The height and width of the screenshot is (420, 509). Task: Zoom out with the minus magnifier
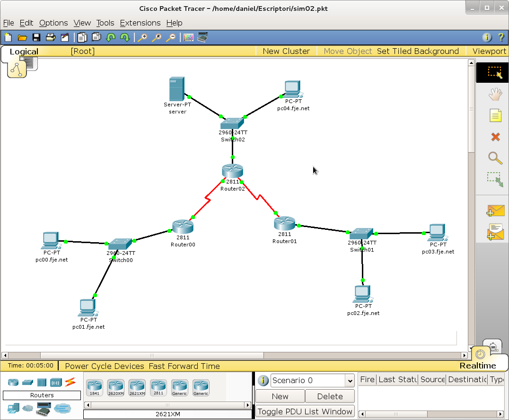(171, 38)
